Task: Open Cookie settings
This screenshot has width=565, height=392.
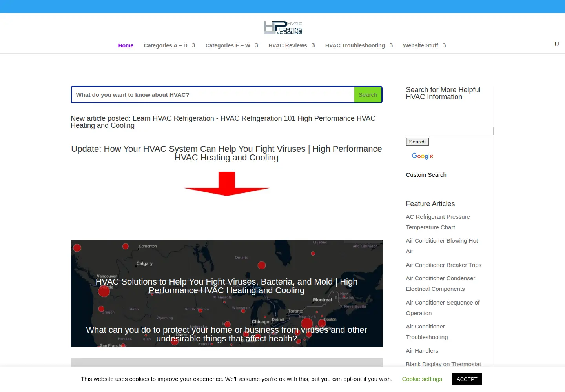Action: click(x=422, y=379)
